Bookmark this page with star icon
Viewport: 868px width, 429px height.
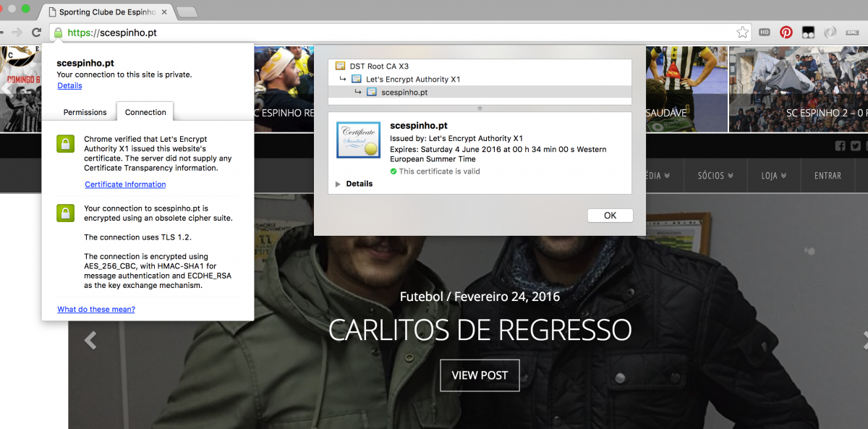(742, 33)
